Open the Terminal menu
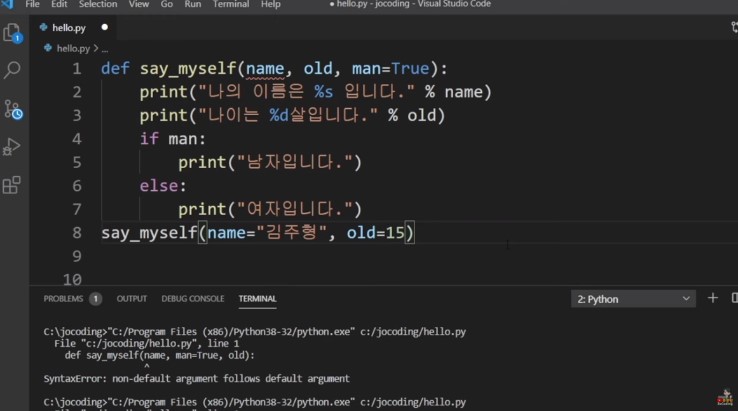Viewport: 738px width, 411px height. click(x=231, y=5)
